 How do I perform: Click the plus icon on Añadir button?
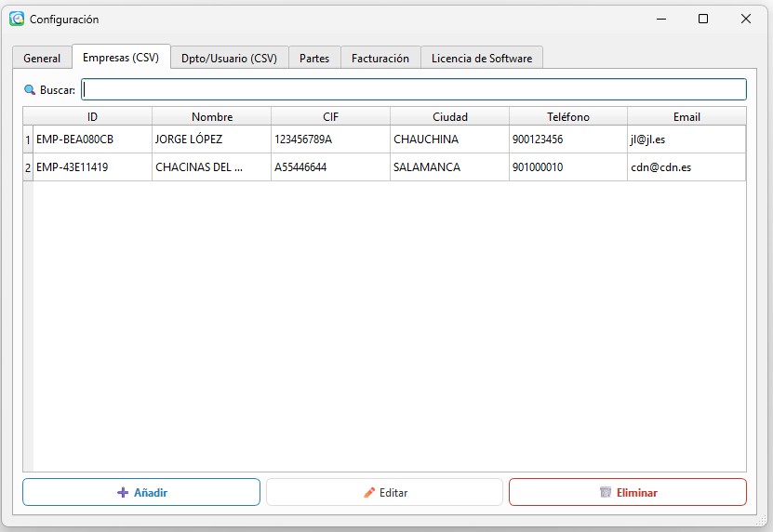pos(123,492)
